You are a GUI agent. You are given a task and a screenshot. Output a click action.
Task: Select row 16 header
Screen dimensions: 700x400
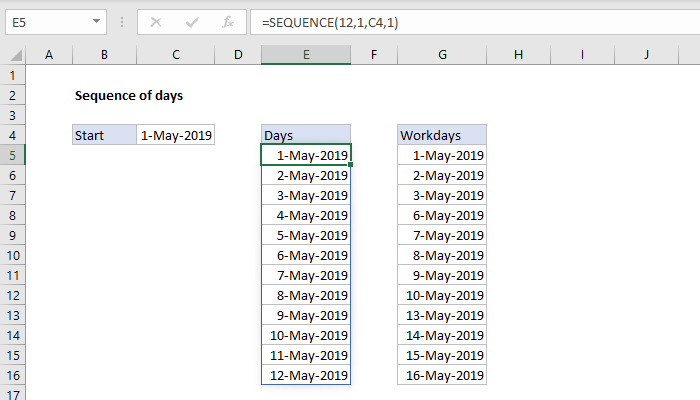click(13, 375)
